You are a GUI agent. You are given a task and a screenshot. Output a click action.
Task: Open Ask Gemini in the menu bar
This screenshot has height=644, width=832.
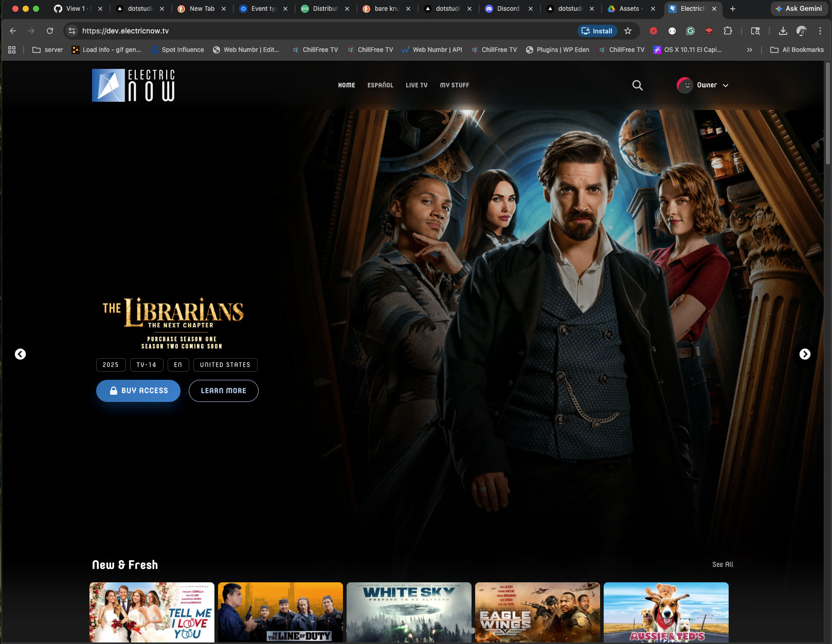pos(799,9)
